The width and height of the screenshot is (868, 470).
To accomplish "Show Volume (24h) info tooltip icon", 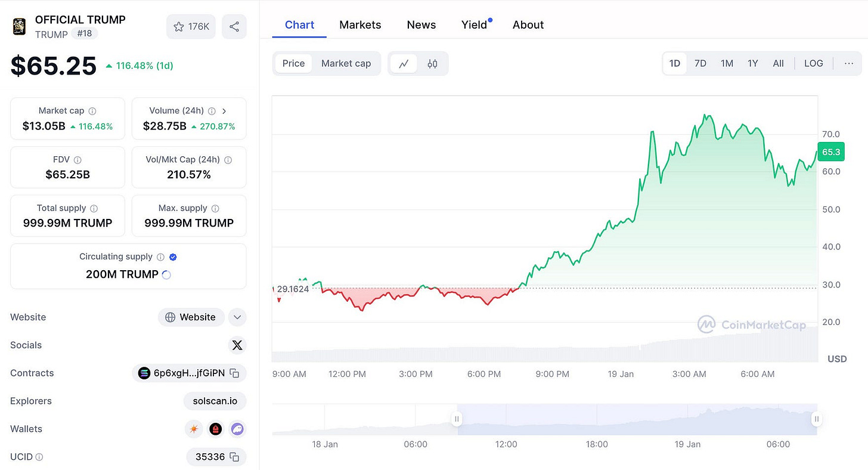I will [212, 111].
